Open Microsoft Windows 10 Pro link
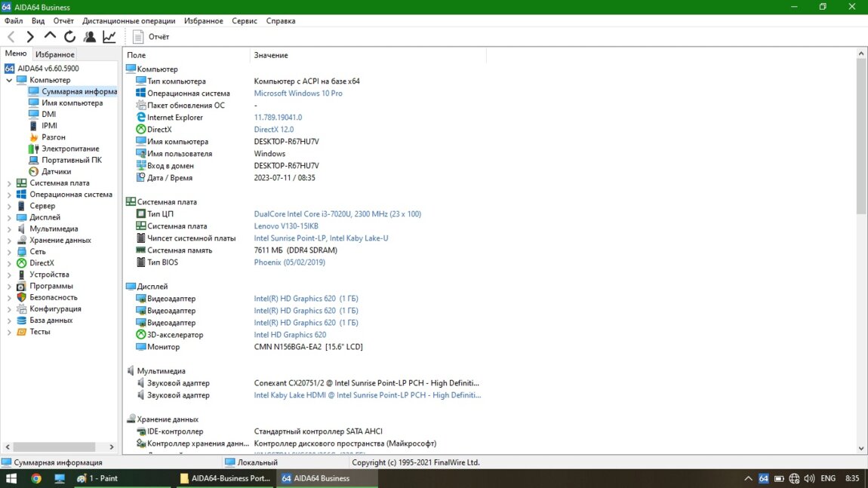868x488 pixels. click(x=297, y=94)
